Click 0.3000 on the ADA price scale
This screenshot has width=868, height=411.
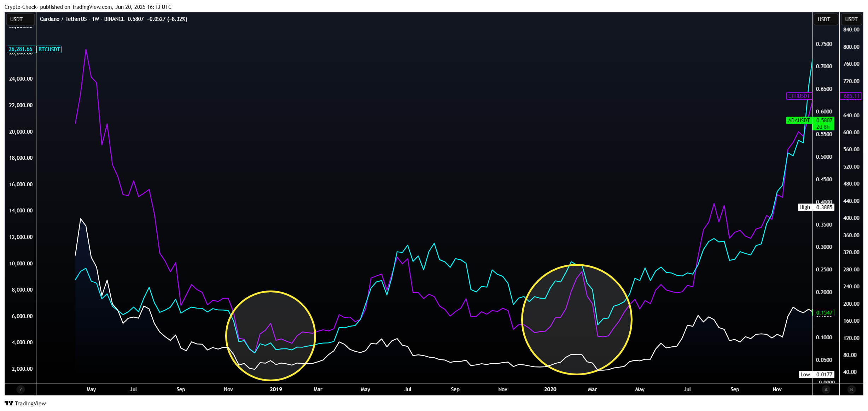click(824, 247)
